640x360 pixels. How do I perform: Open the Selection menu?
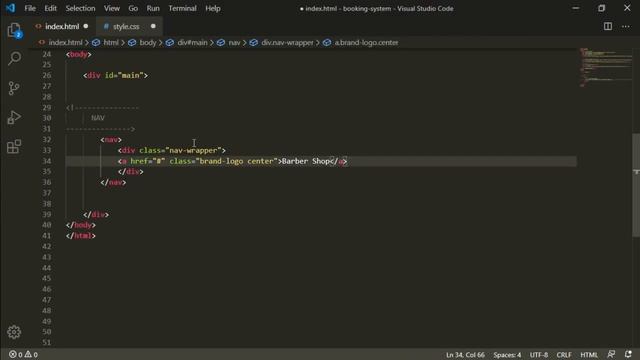point(80,8)
